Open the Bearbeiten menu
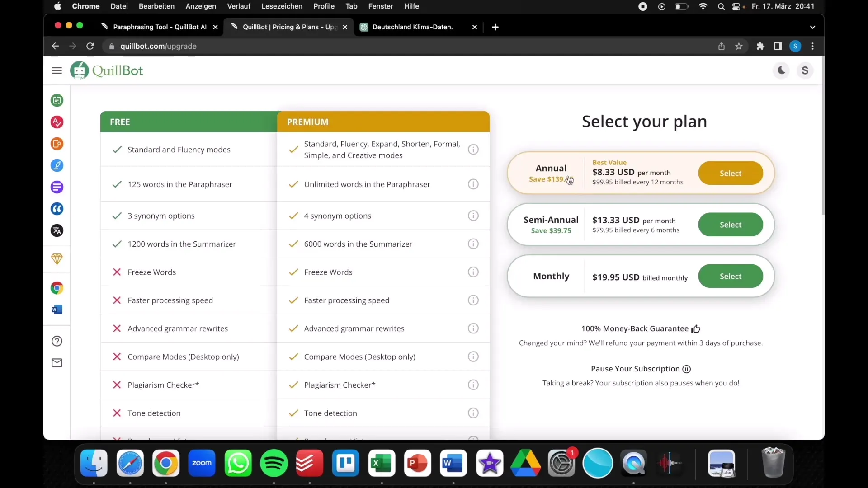This screenshot has height=488, width=868. pos(156,6)
